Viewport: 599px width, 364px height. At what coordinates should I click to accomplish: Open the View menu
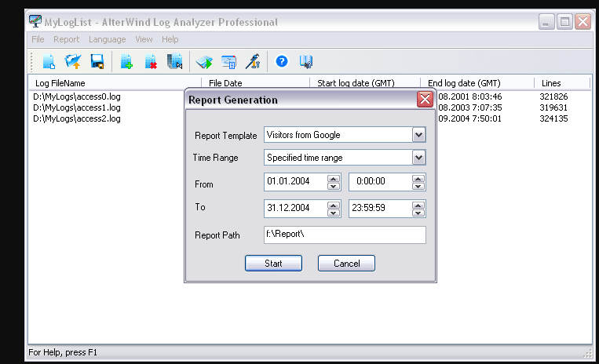(x=144, y=39)
